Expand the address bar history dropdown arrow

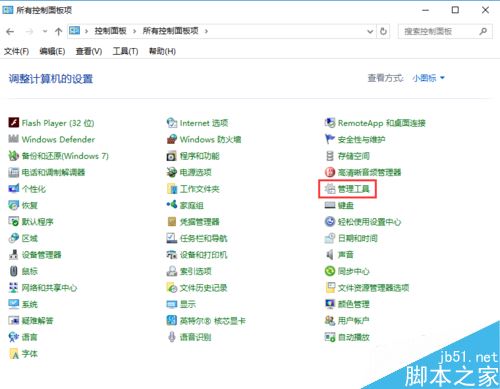click(370, 31)
